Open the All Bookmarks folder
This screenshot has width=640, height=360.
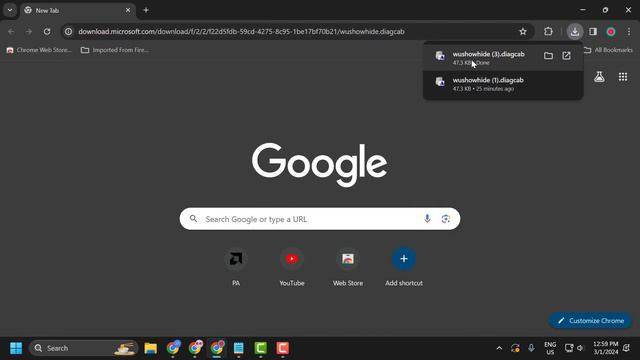point(608,50)
